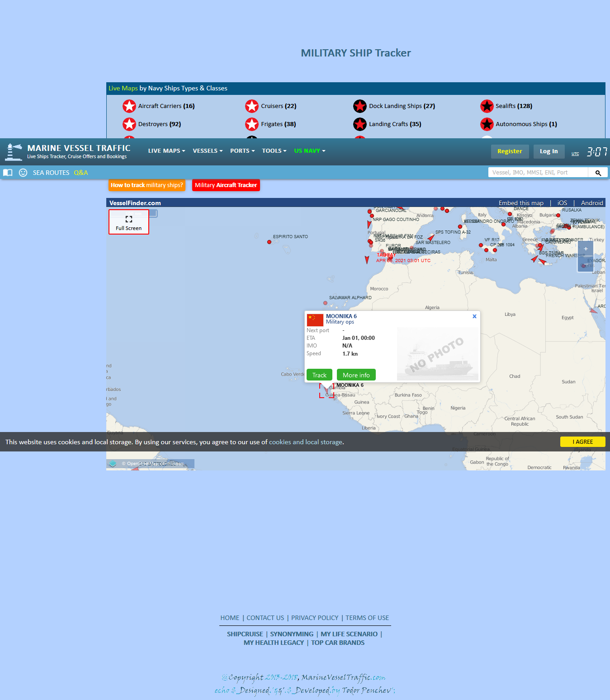Open the Dock Landing Ships star icon
This screenshot has height=700, width=610.
[x=360, y=106]
